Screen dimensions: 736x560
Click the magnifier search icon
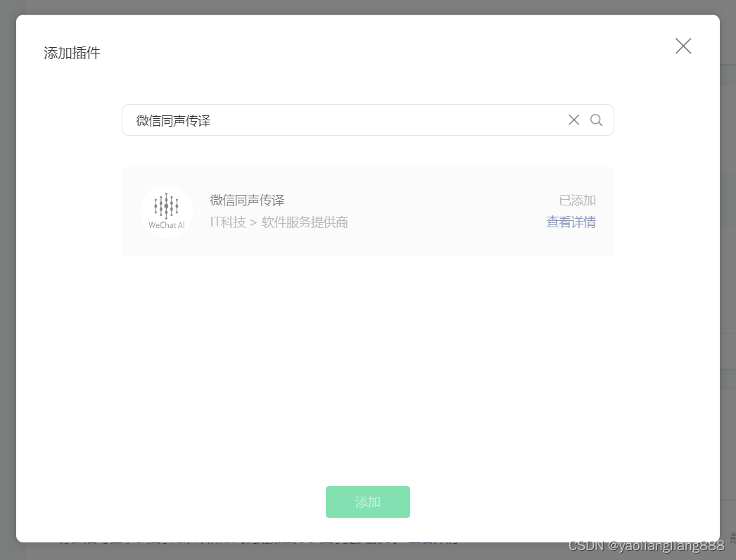point(596,120)
